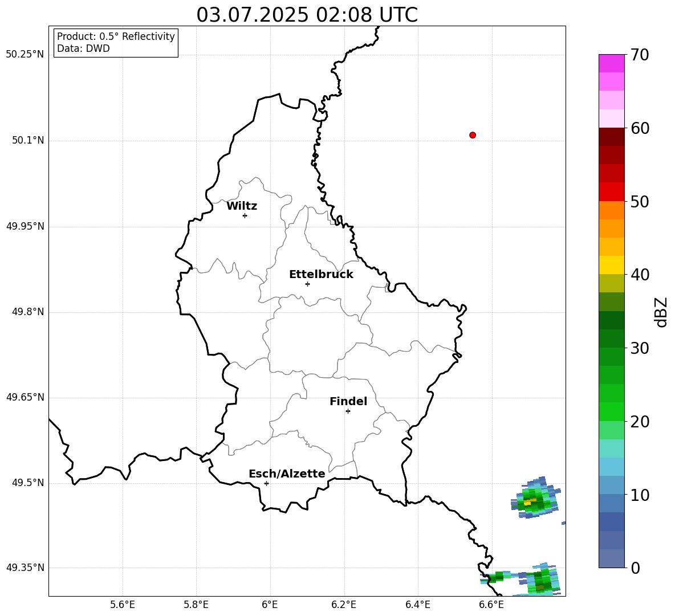
Task: Click the Ettelbruck label
Action: (x=321, y=275)
